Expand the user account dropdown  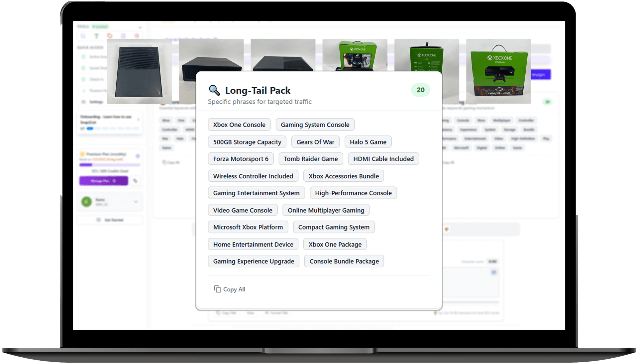pyautogui.click(x=136, y=202)
